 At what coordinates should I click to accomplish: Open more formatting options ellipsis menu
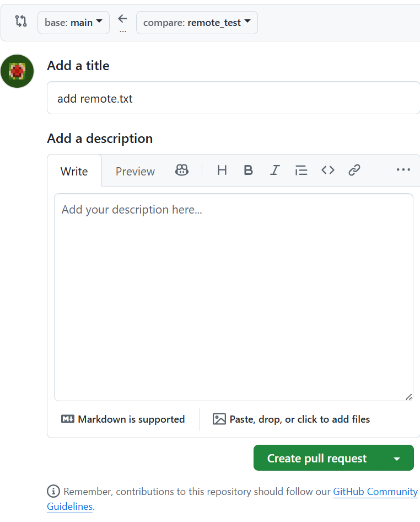pos(403,171)
